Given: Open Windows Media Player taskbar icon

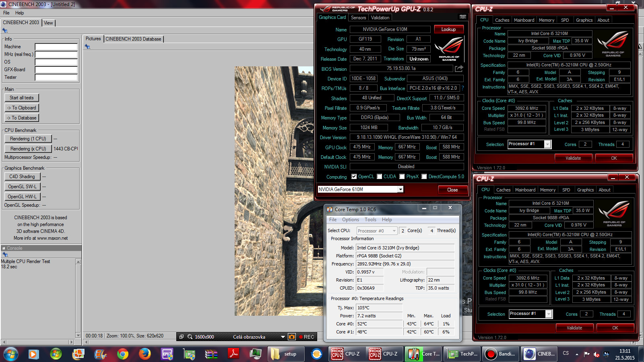Looking at the screenshot, I should point(33,354).
